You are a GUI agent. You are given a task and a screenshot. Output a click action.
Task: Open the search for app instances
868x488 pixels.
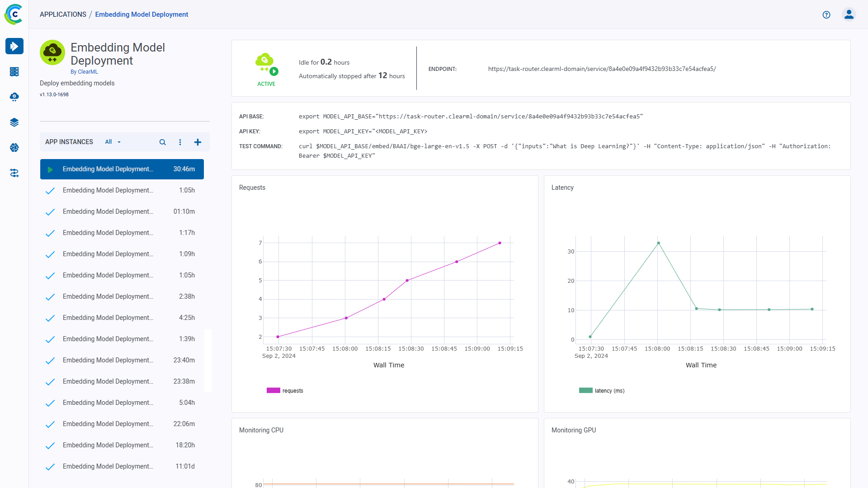162,142
